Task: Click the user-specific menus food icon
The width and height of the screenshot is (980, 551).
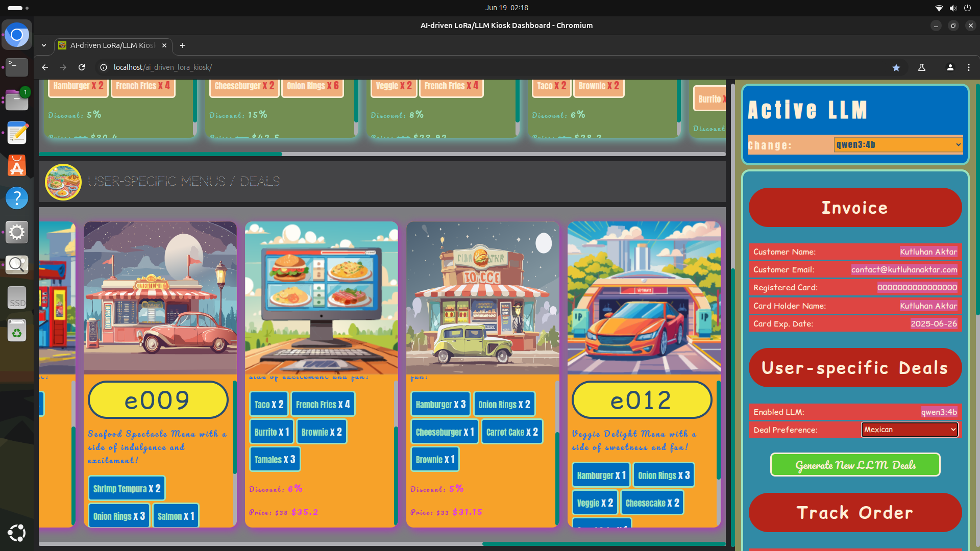Action: click(x=63, y=182)
